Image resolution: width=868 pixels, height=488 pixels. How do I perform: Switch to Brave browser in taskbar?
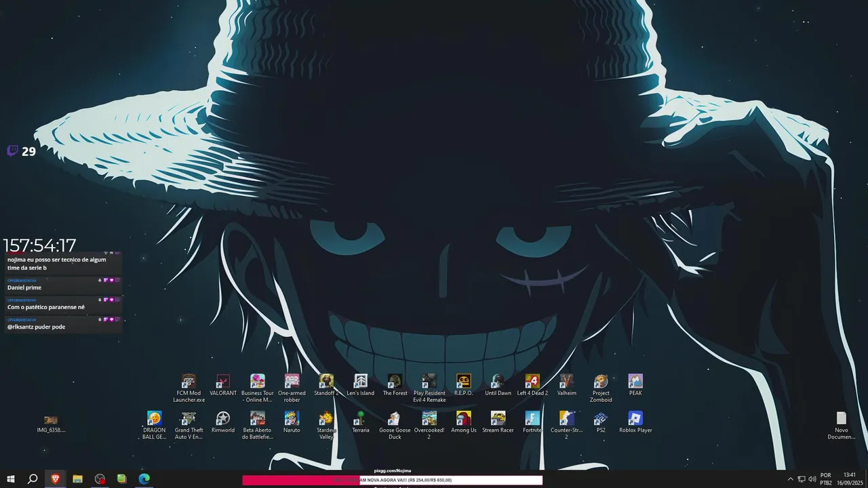click(55, 479)
